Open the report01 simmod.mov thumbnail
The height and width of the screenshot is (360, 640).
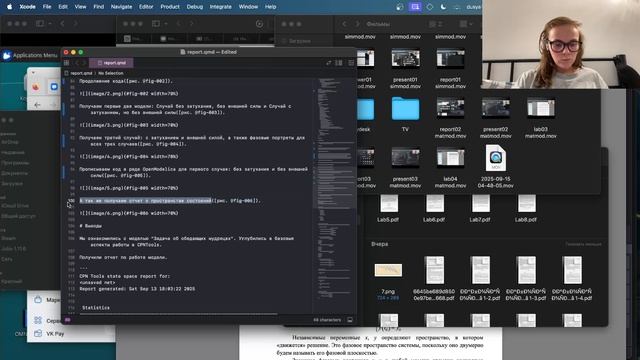450,58
